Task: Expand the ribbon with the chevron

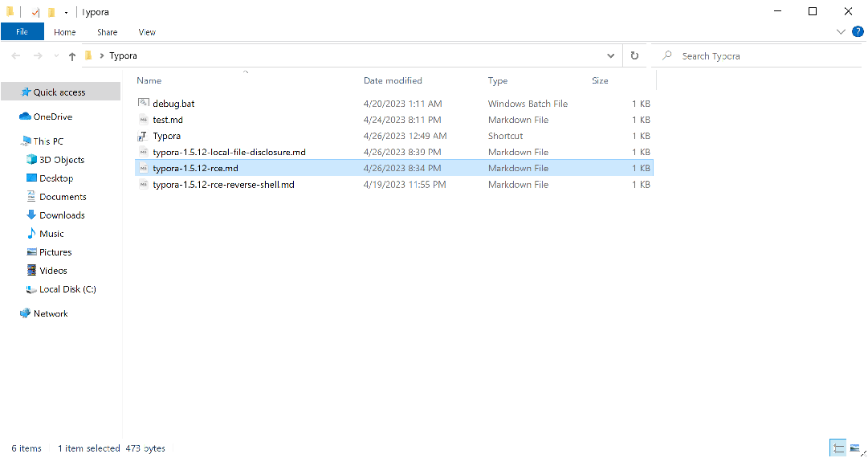Action: (x=841, y=31)
